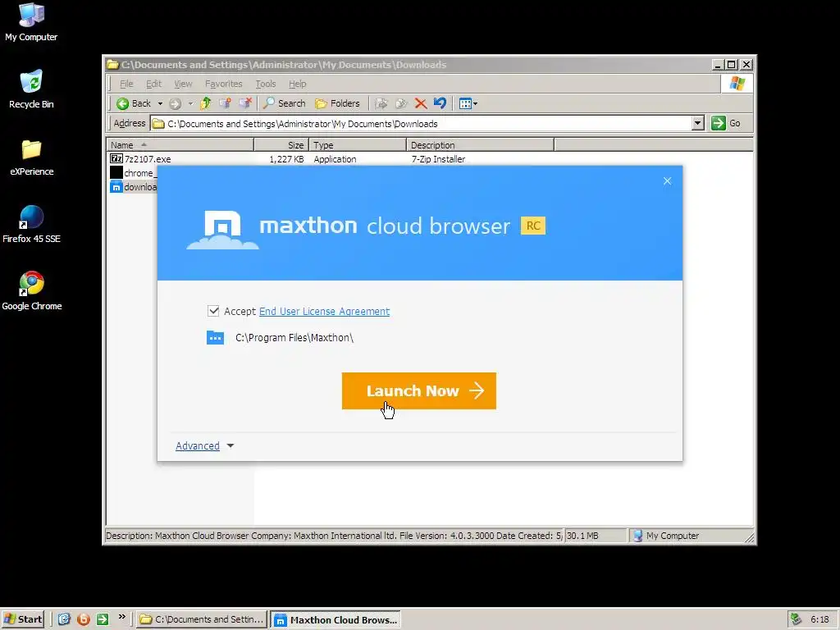Click the install path C:\Program Files\Maxthon\

click(294, 337)
